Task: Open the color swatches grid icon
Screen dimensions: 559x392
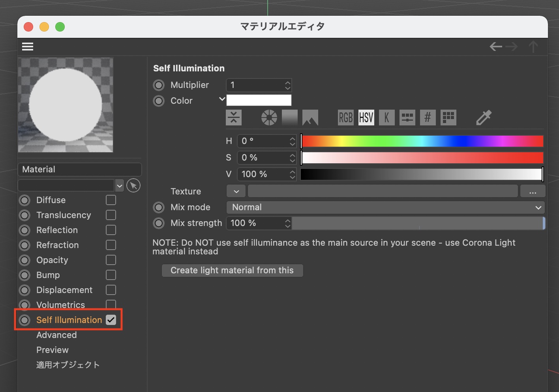Action: [448, 118]
